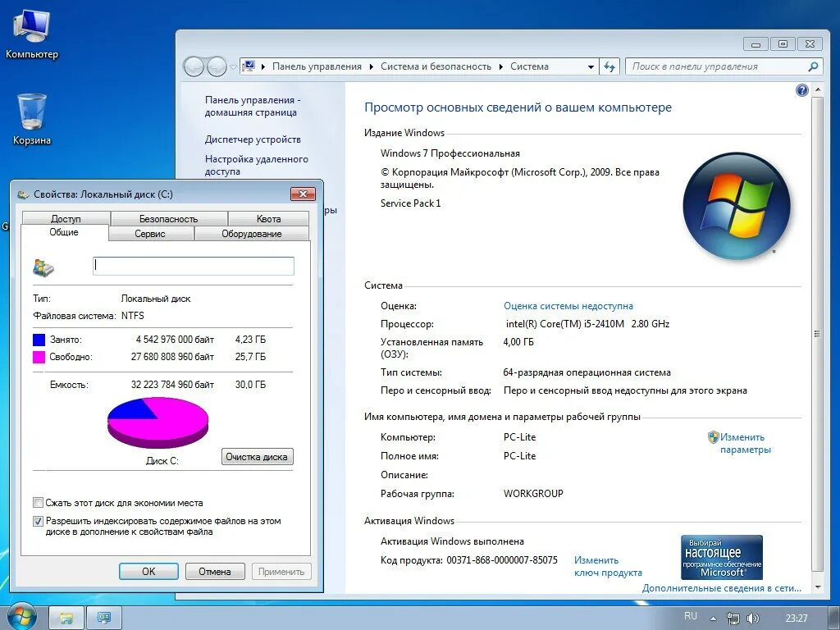
Task: Click the forward navigation arrow
Action: click(x=217, y=67)
